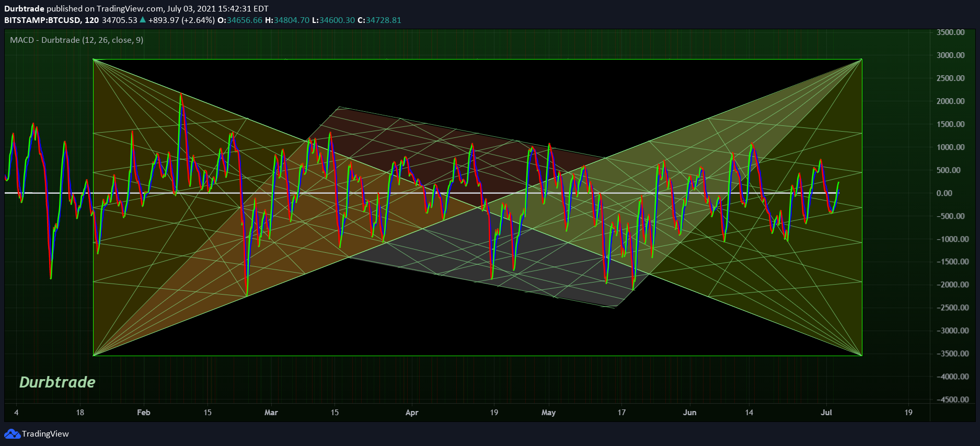980x446 pixels.
Task: Click the change value +893.97 (+2.64%)
Action: (181, 20)
